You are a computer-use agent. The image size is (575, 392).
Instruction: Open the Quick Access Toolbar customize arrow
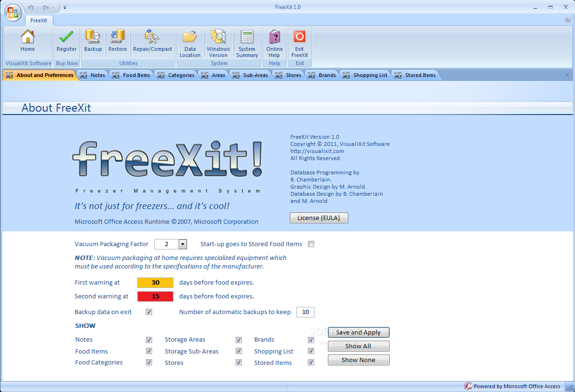[x=65, y=8]
